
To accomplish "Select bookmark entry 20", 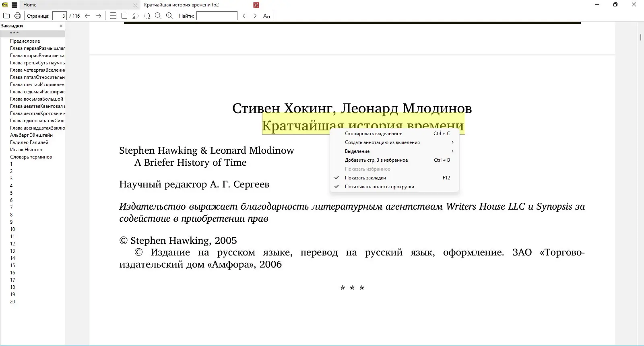I will (12, 302).
